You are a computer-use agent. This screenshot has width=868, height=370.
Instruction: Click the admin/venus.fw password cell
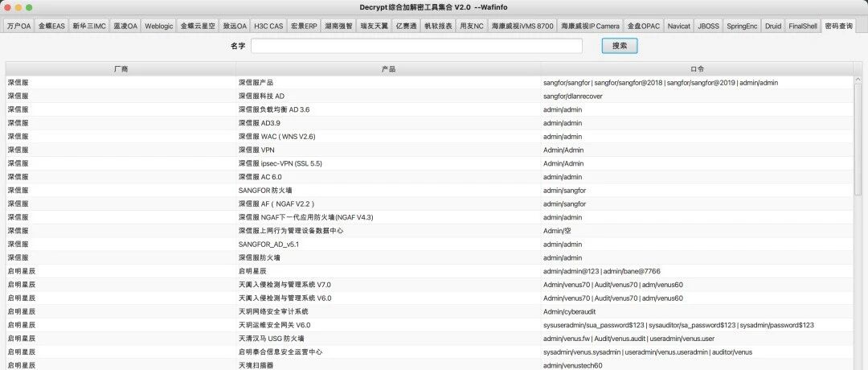pyautogui.click(x=697, y=339)
